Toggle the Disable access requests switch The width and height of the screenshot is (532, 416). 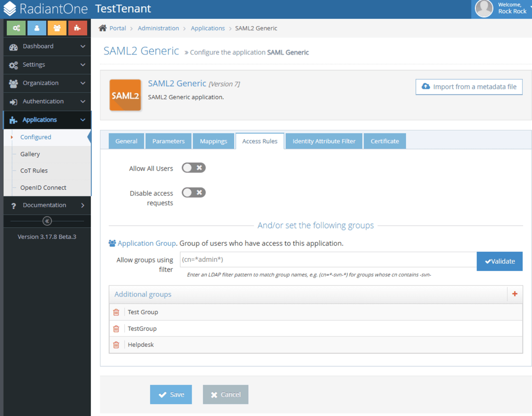194,193
